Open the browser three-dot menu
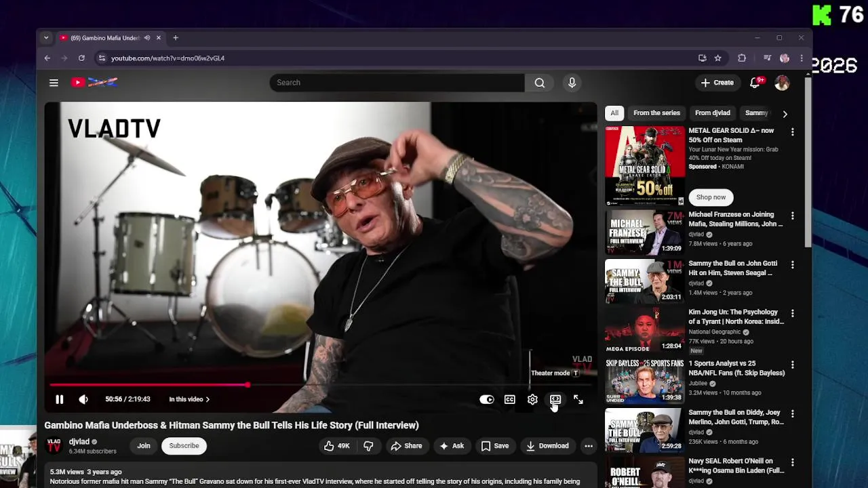Viewport: 868px width, 488px height. (801, 58)
